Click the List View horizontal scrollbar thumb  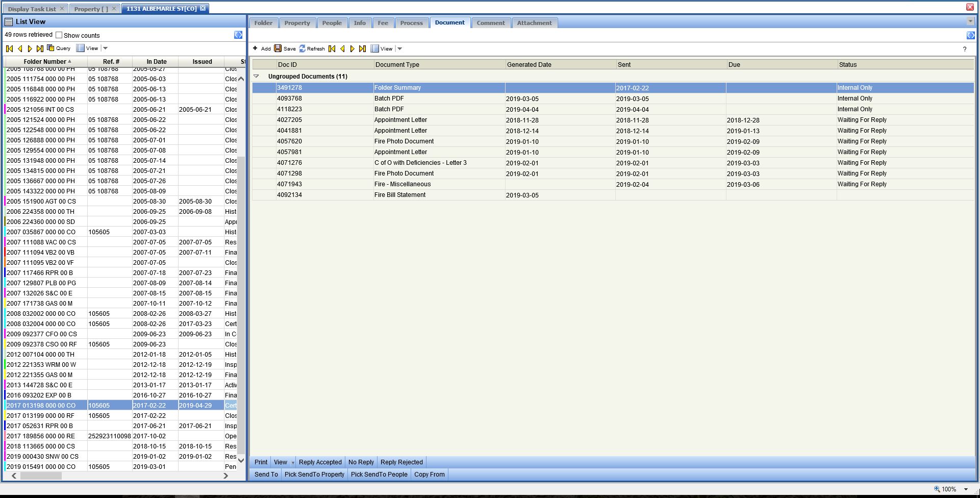[41, 476]
